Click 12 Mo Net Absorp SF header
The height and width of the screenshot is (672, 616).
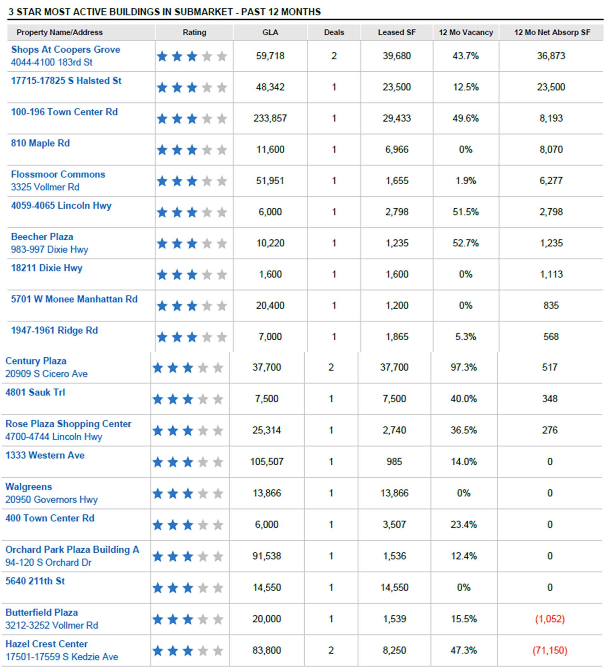tap(552, 33)
